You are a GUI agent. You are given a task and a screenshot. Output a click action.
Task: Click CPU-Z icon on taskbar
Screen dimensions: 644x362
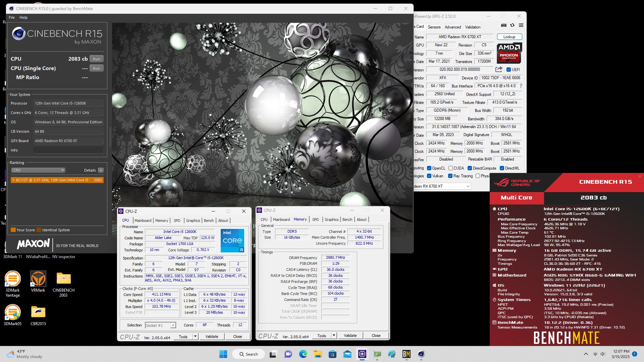[362, 354]
